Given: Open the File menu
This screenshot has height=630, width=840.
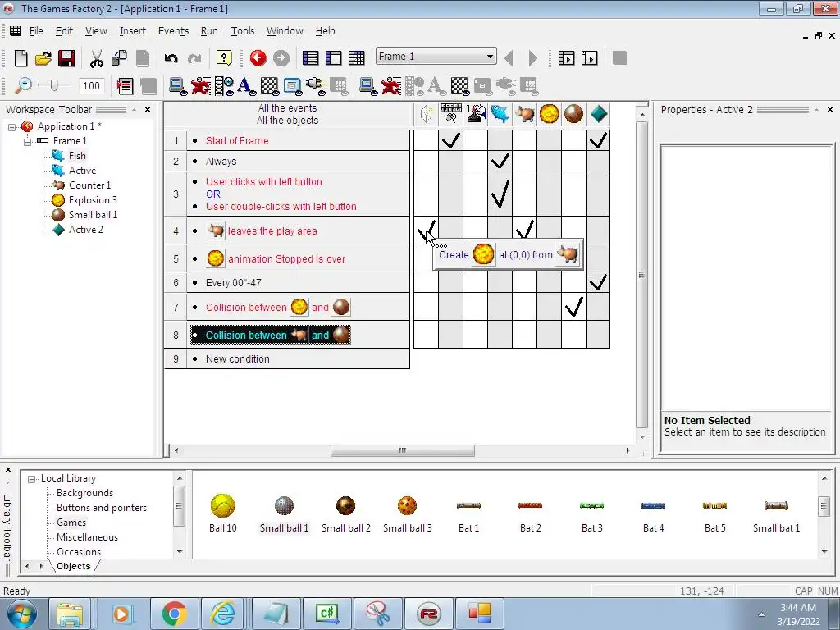Looking at the screenshot, I should click(36, 31).
